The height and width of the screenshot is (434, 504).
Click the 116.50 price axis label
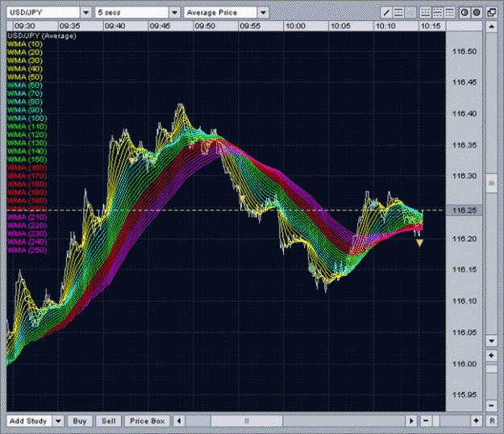coord(464,52)
